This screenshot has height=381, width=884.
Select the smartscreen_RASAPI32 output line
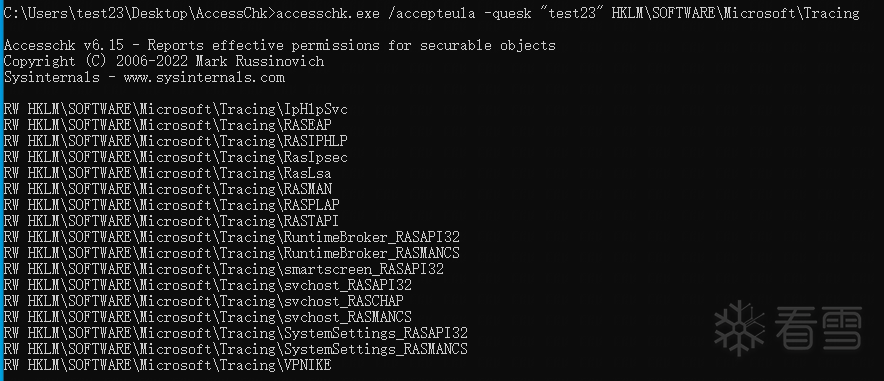click(224, 269)
